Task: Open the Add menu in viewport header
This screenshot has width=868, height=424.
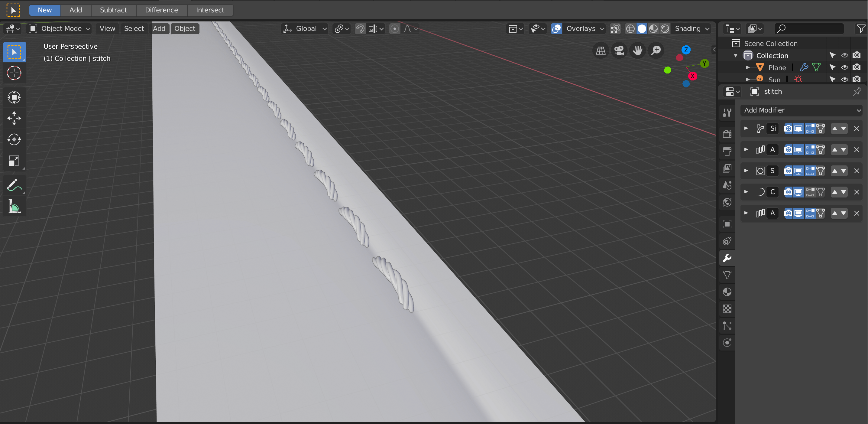Action: pyautogui.click(x=159, y=29)
